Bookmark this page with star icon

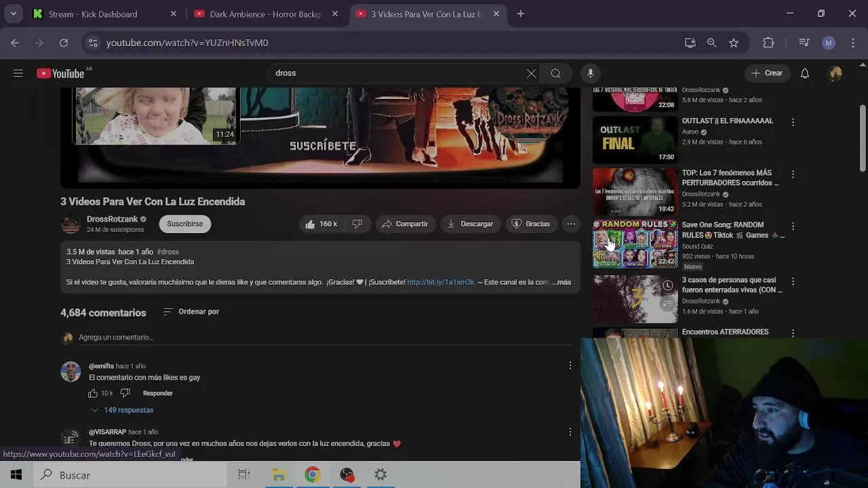[733, 43]
